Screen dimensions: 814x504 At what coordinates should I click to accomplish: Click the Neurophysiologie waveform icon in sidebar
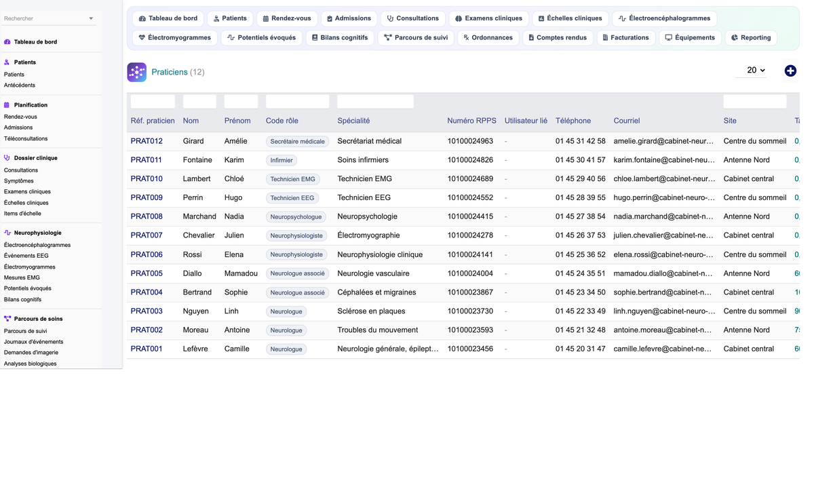coord(7,233)
